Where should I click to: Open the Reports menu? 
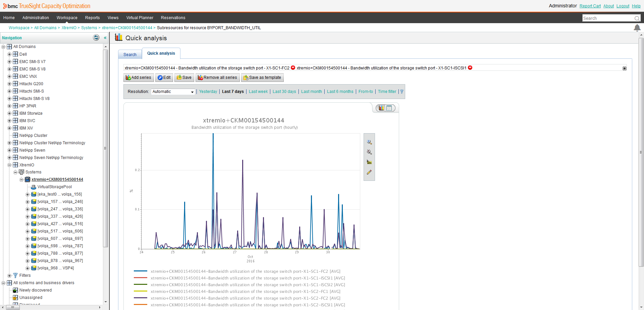[92, 18]
